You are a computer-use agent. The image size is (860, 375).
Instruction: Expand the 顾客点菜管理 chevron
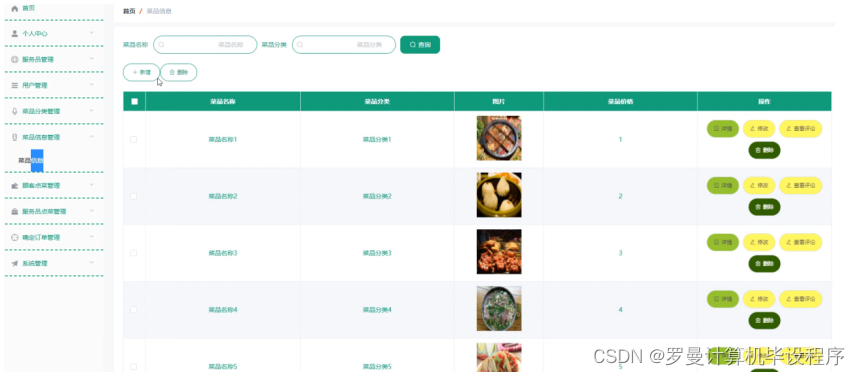point(92,185)
